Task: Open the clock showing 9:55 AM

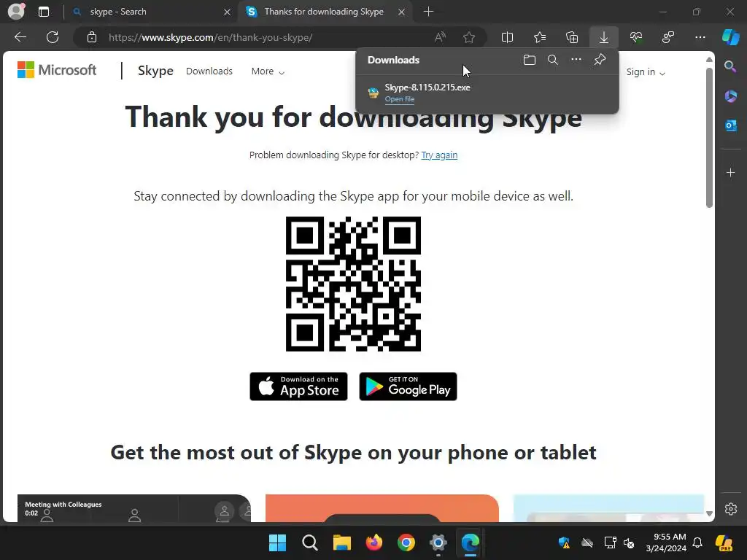Action: (x=666, y=542)
